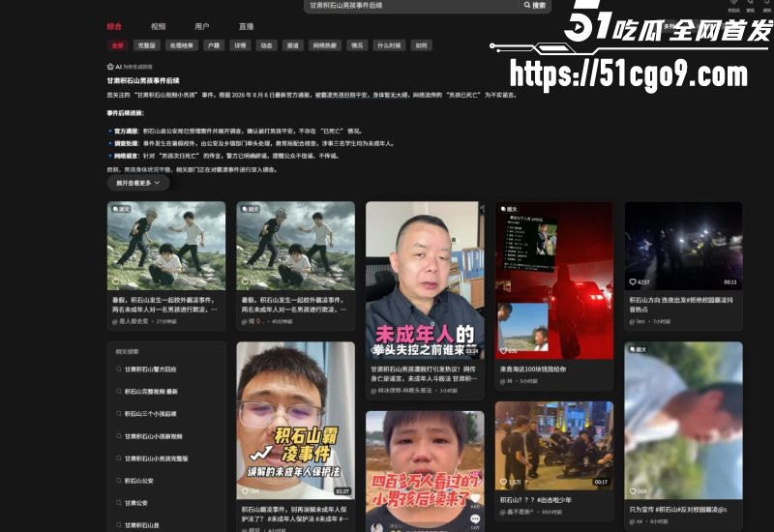Click heart icon showing 4237 likes
The width and height of the screenshot is (774, 532).
click(x=633, y=281)
